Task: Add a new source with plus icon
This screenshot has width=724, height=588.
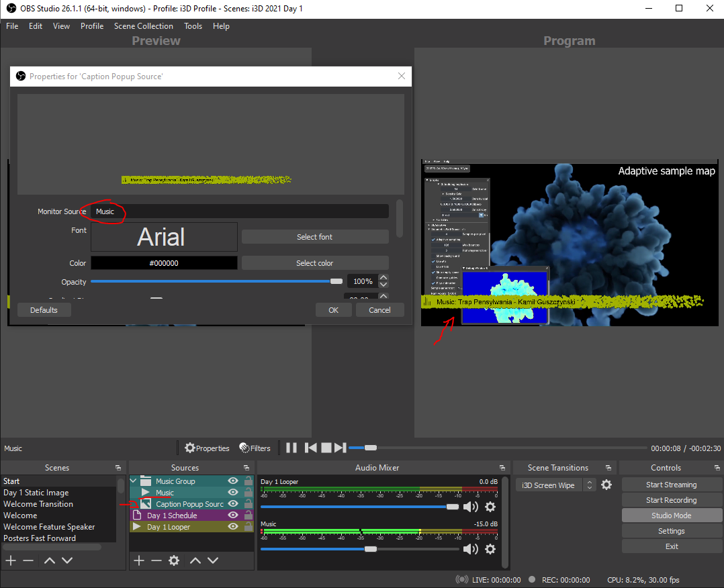Action: coord(139,560)
